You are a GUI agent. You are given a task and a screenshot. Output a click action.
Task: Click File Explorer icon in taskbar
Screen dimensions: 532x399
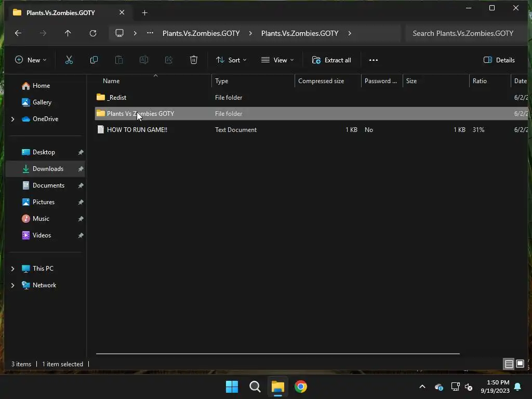(277, 387)
